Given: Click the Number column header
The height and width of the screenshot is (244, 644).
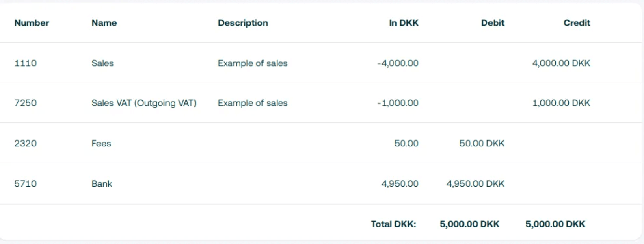Looking at the screenshot, I should pyautogui.click(x=32, y=23).
